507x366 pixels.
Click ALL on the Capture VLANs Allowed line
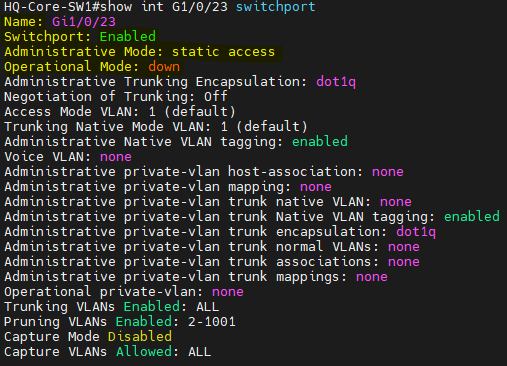200,352
